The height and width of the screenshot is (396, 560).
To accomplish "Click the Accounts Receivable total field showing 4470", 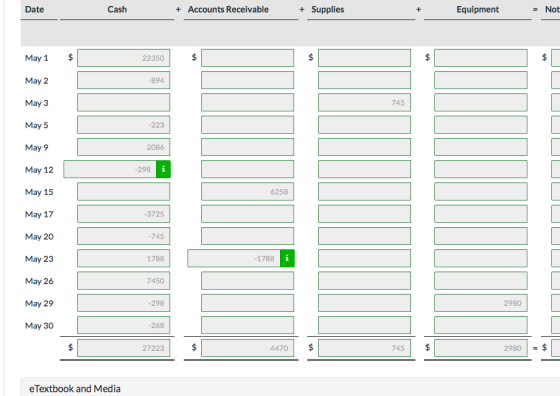I will click(248, 348).
